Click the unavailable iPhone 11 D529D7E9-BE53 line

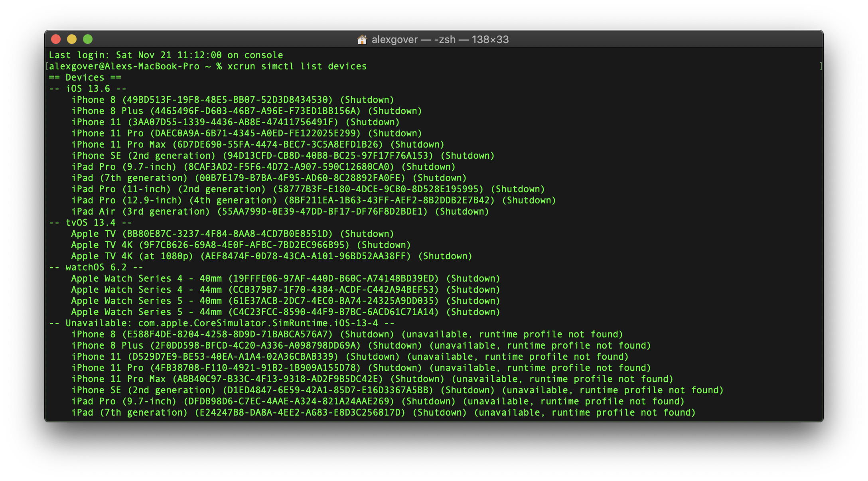point(350,357)
